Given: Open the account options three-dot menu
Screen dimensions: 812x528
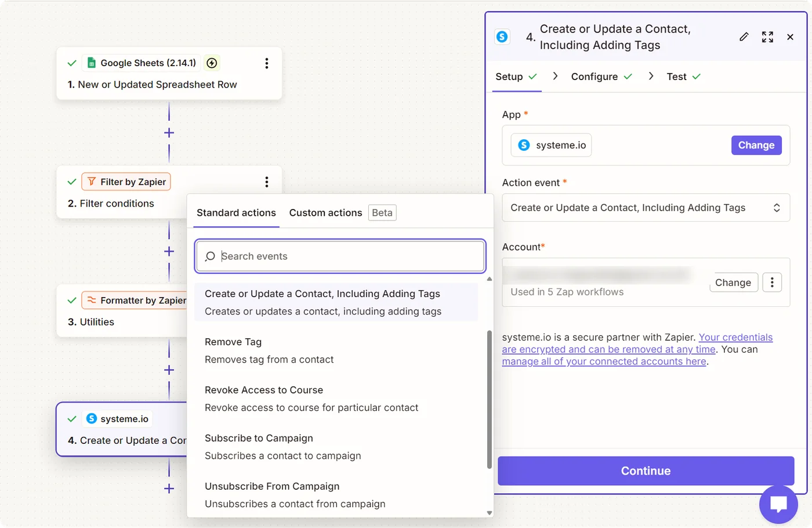Looking at the screenshot, I should [772, 283].
